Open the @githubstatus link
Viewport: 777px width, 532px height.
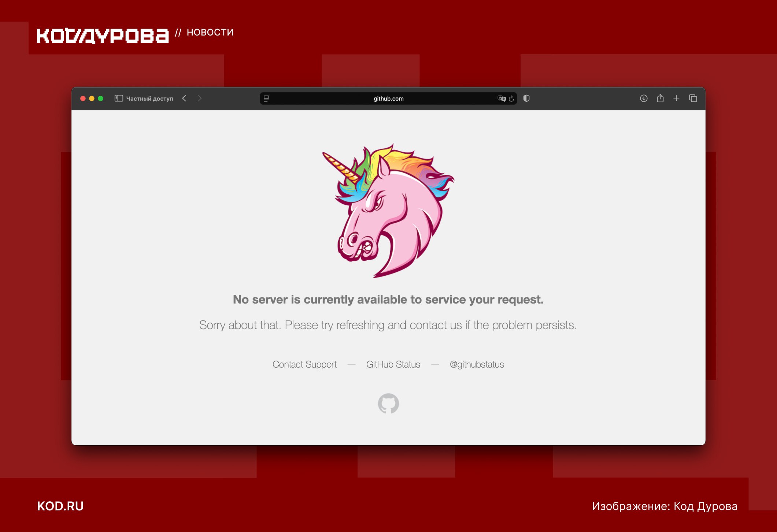pyautogui.click(x=477, y=364)
